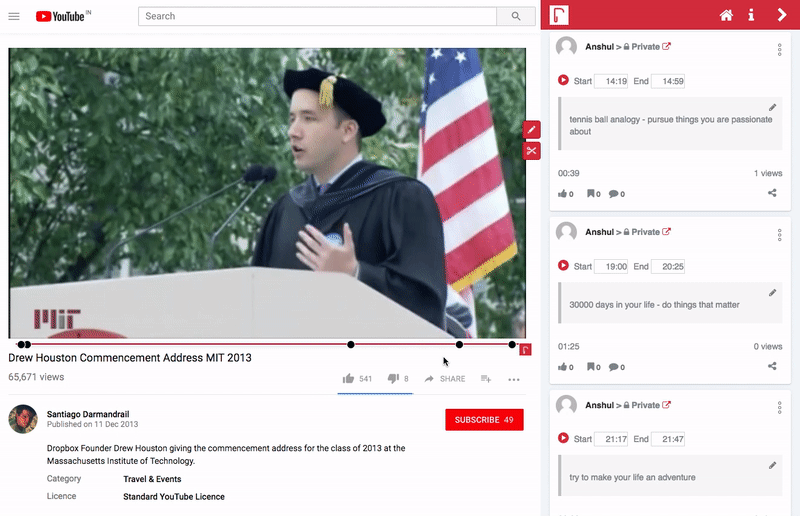The image size is (800, 516).
Task: Dislike the video with 8 thumbs down
Action: tap(398, 379)
